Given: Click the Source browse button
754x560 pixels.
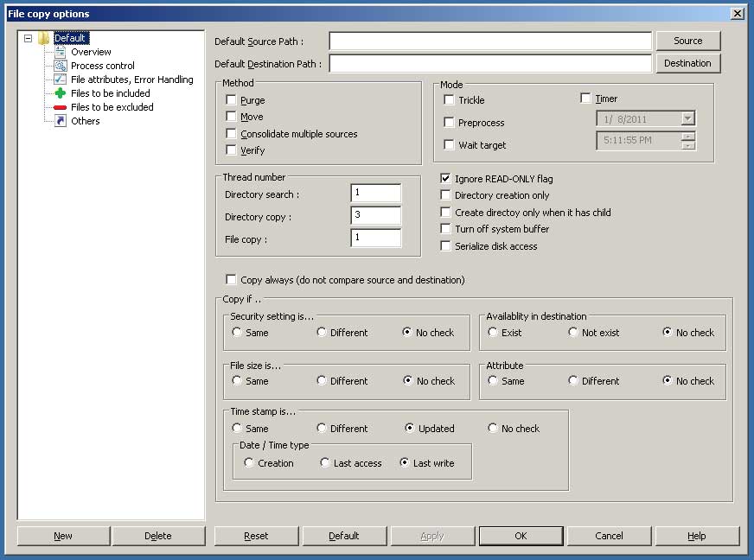Looking at the screenshot, I should (687, 41).
